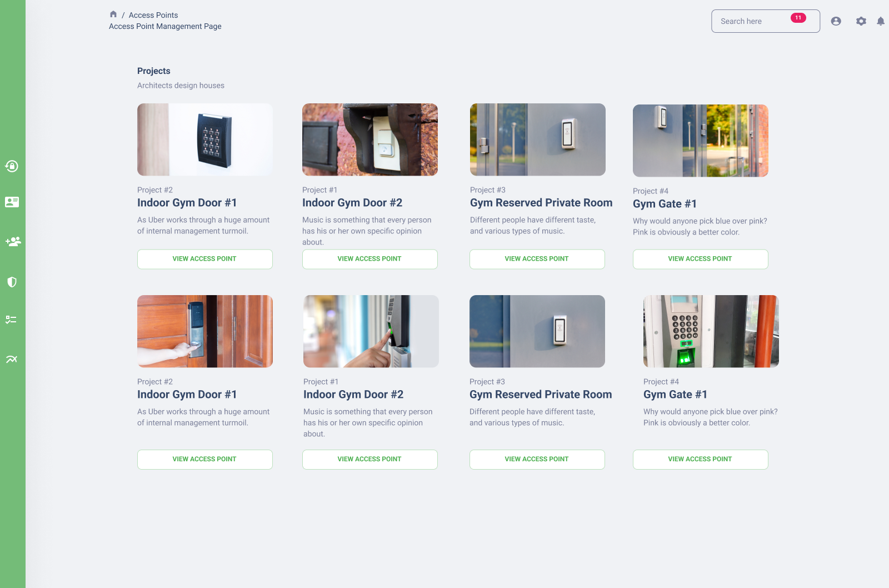This screenshot has height=588, width=889.
Task: Click photo of top Gym Reserved Private Room card
Action: [538, 139]
